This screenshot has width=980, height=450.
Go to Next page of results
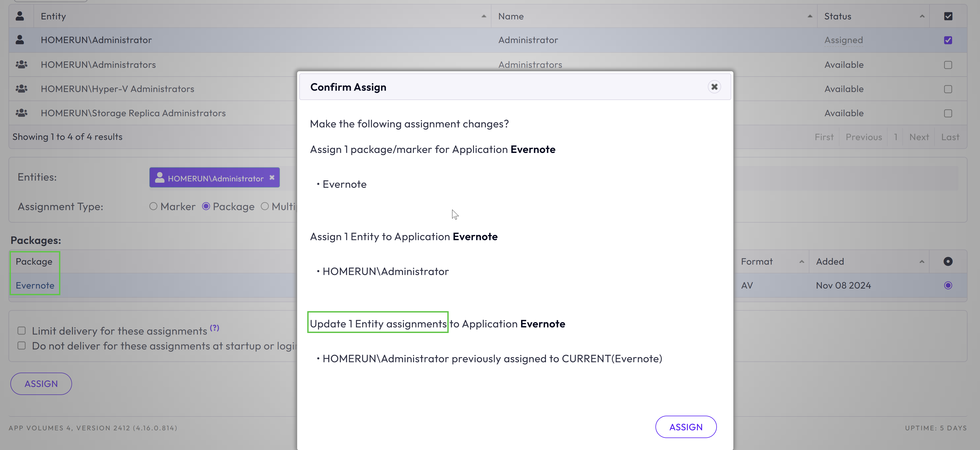coord(919,137)
